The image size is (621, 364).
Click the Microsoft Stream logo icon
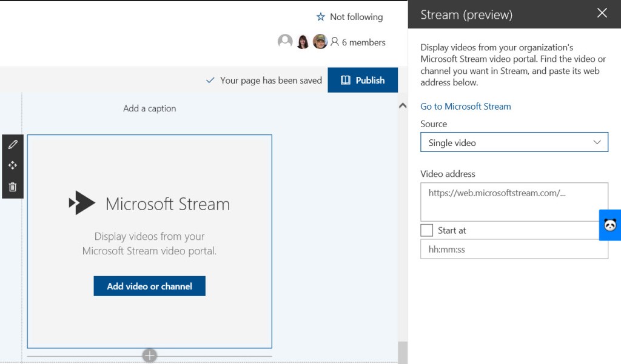82,203
